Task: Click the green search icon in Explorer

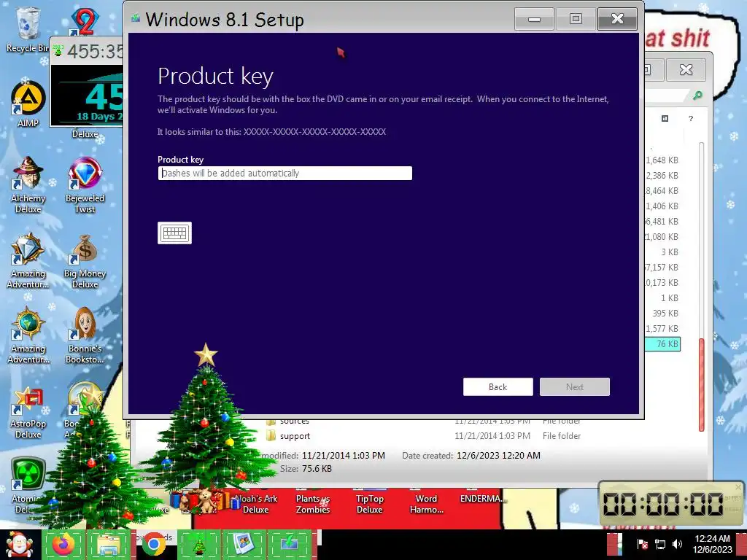Action: [697, 96]
